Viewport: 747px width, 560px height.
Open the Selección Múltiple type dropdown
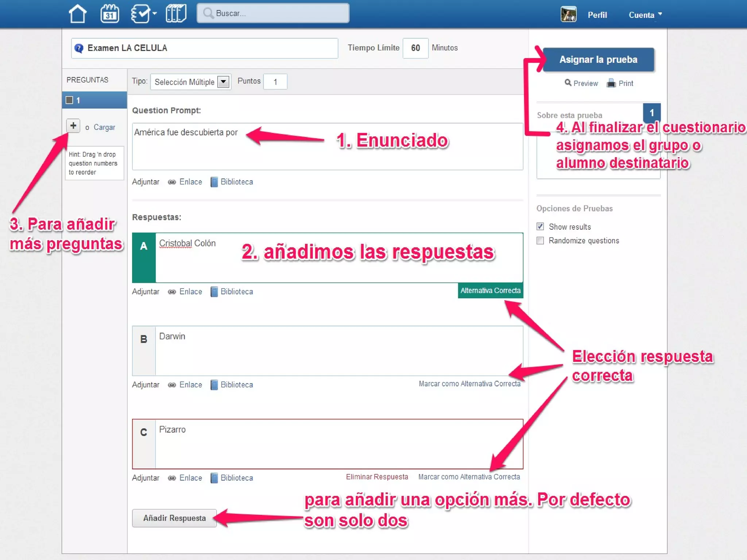(x=191, y=82)
